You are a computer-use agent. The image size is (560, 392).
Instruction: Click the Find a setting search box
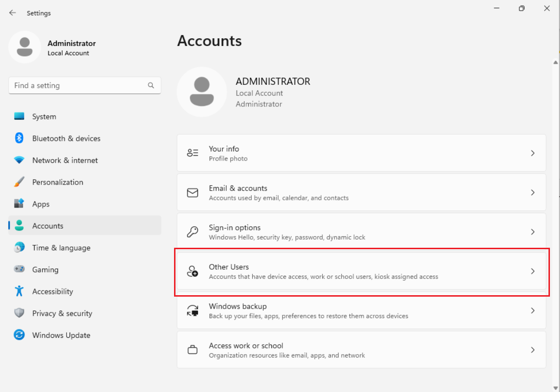(x=85, y=85)
